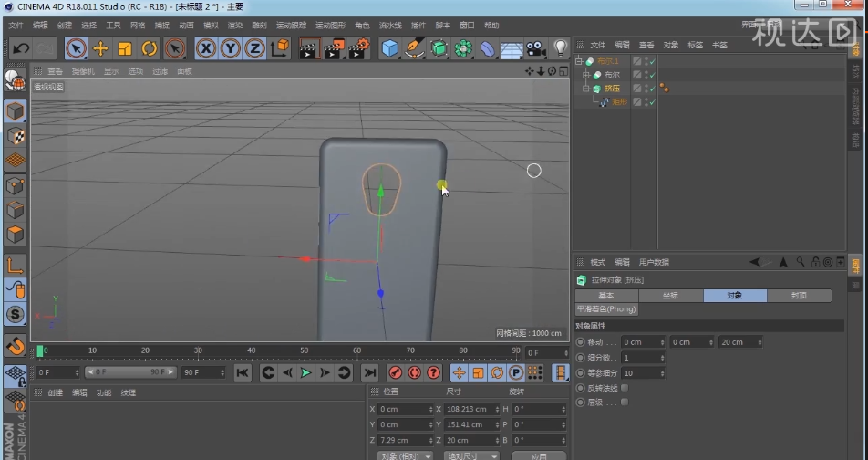The image size is (868, 460).
Task: Open viewport 摄像机 menu
Action: (83, 71)
